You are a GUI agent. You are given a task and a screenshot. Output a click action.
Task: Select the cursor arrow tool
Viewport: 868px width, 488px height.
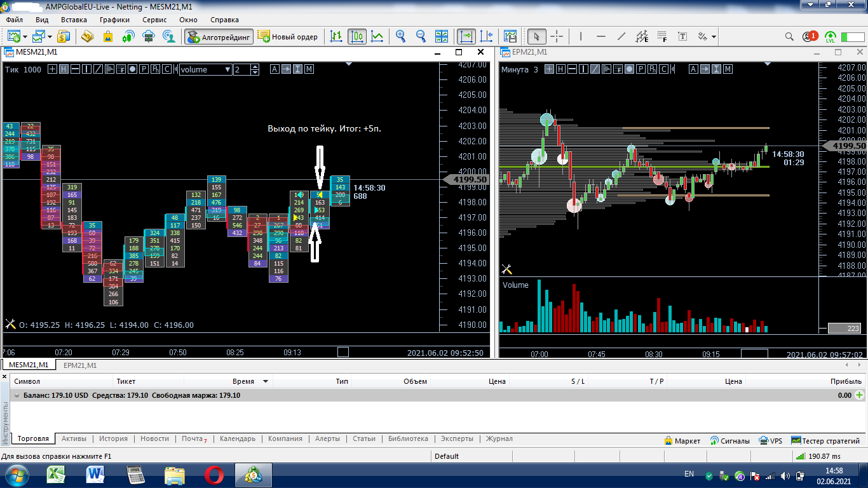(537, 36)
